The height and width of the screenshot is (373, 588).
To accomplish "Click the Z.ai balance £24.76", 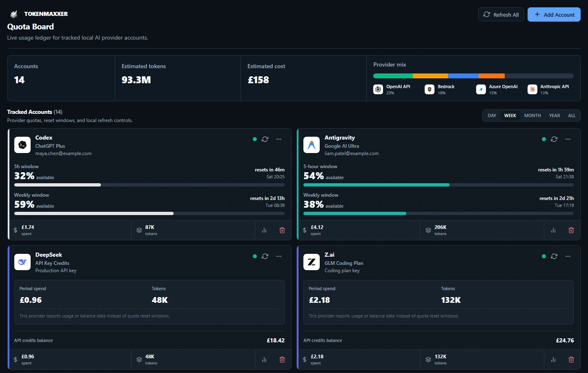I will (565, 340).
